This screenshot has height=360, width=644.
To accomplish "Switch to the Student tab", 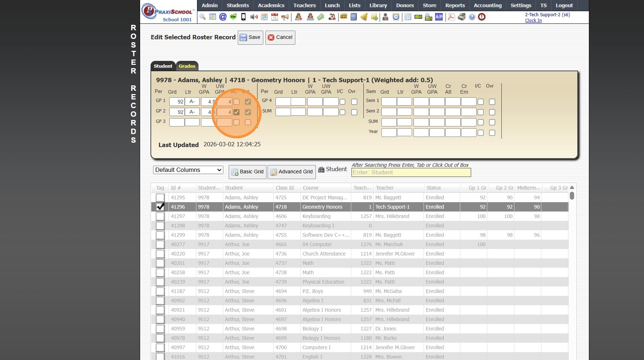I will 163,66.
